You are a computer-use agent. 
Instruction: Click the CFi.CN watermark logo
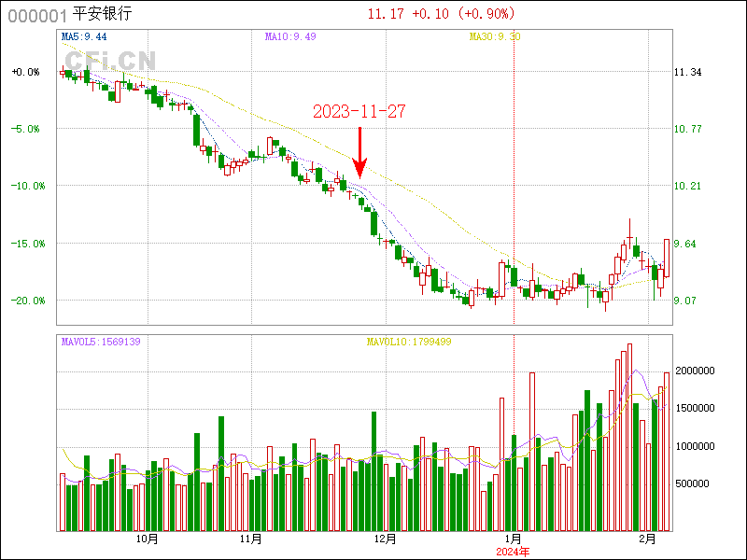click(109, 62)
